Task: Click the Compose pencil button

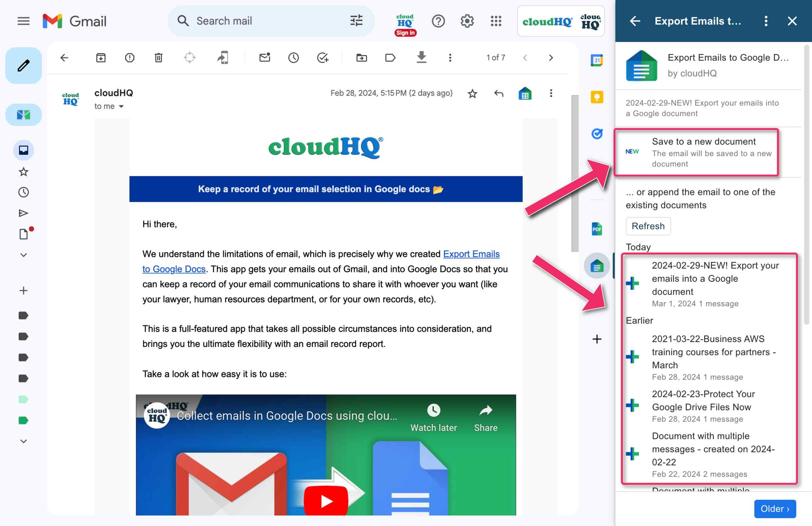Action: pyautogui.click(x=23, y=66)
